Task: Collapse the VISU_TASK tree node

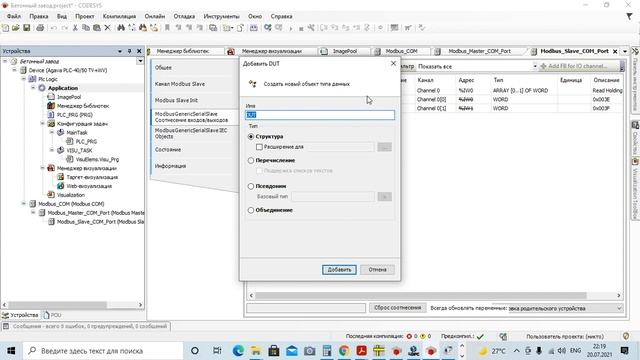Action: 52,150
